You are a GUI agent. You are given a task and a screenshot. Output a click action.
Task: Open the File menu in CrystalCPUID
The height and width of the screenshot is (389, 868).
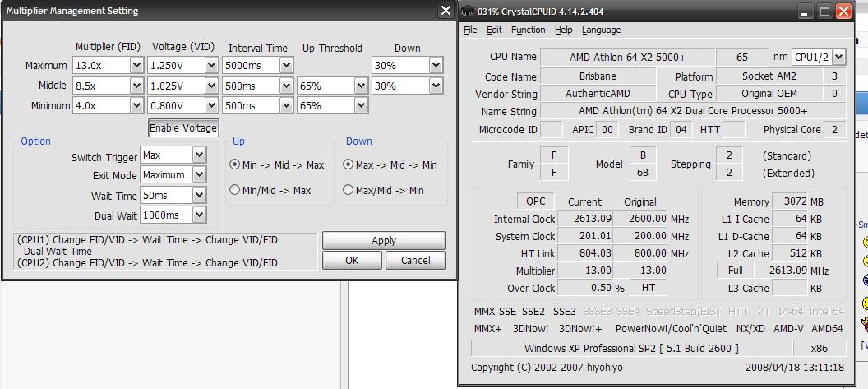[470, 30]
